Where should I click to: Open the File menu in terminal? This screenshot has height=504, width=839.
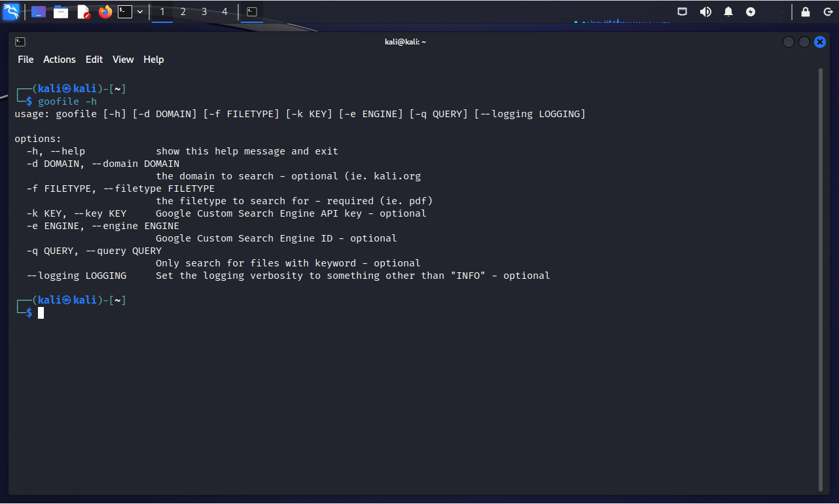coord(26,60)
